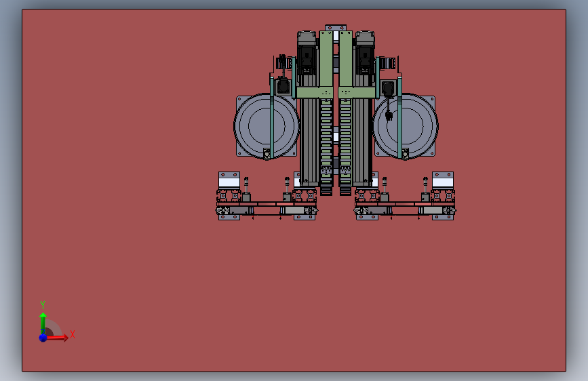Select the right circular disc component of the model

(x=406, y=125)
